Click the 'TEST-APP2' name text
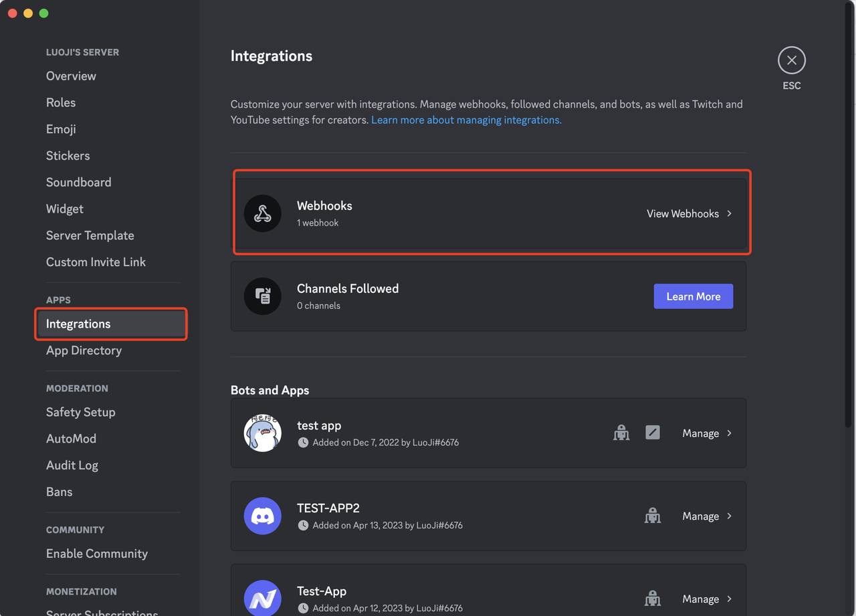 tap(328, 508)
